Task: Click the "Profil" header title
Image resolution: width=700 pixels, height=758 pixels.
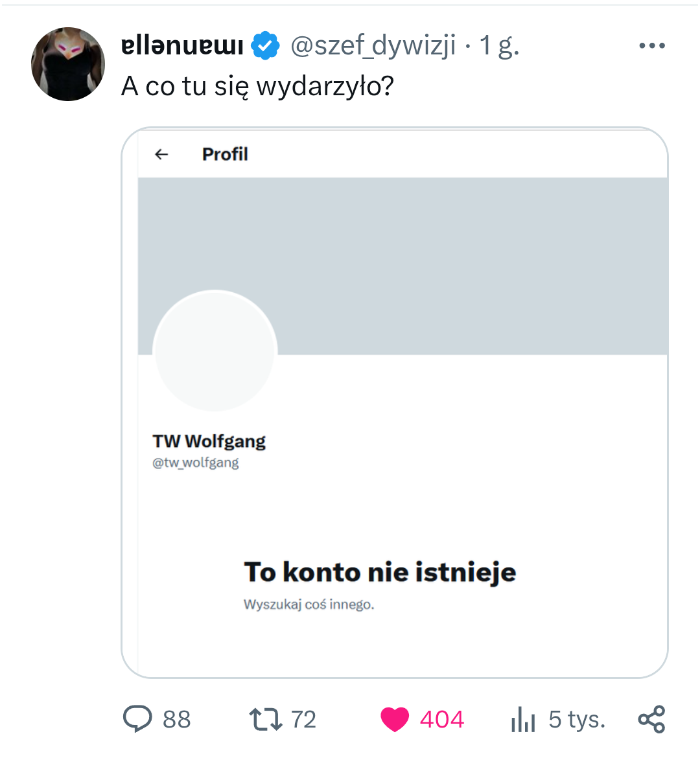Action: tap(225, 154)
